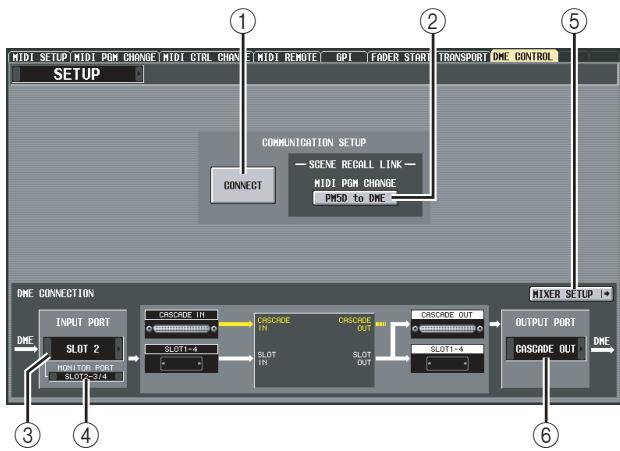Click the CASCADE OUT connector icon
The height and width of the screenshot is (451, 620).
point(447,329)
